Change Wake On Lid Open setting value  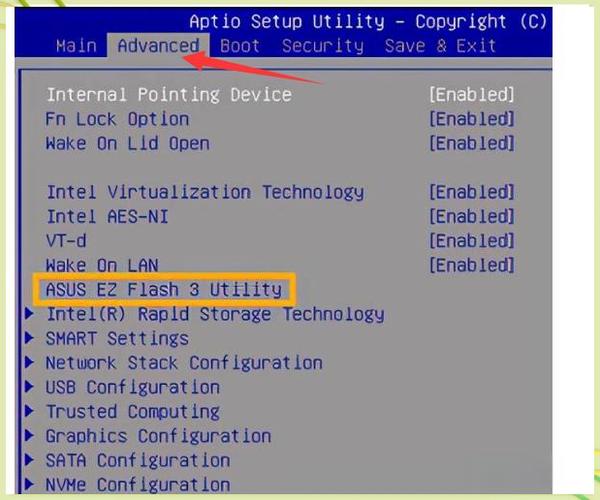click(x=471, y=143)
